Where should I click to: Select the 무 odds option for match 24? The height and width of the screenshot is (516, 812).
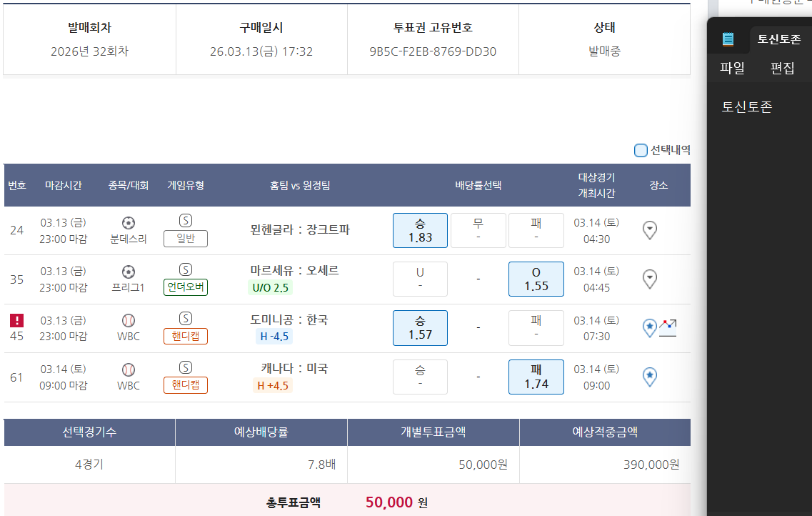pos(478,230)
